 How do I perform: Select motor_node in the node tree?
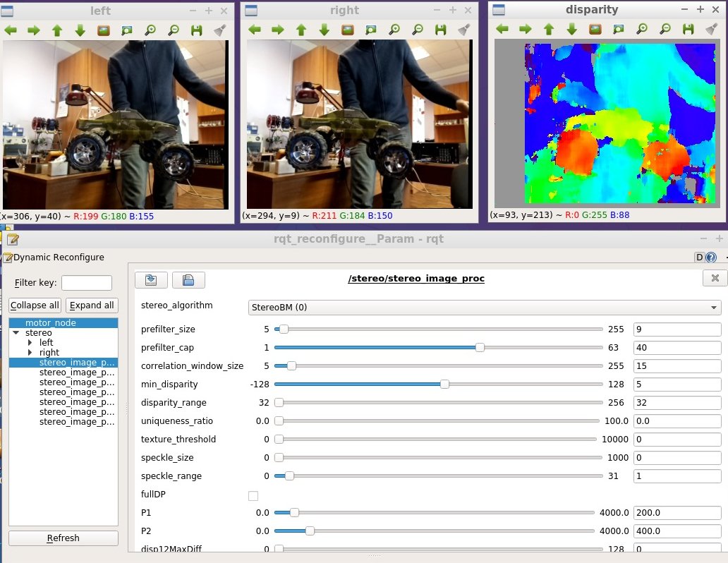click(x=51, y=323)
